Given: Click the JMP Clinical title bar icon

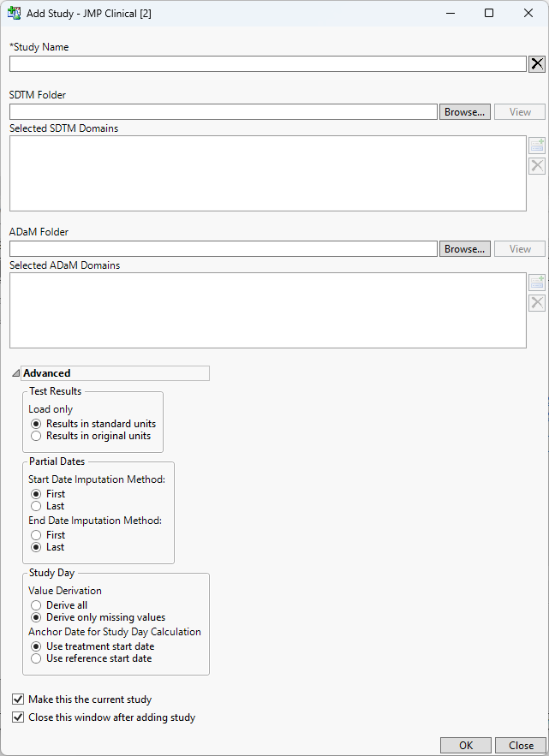Looking at the screenshot, I should [x=14, y=14].
